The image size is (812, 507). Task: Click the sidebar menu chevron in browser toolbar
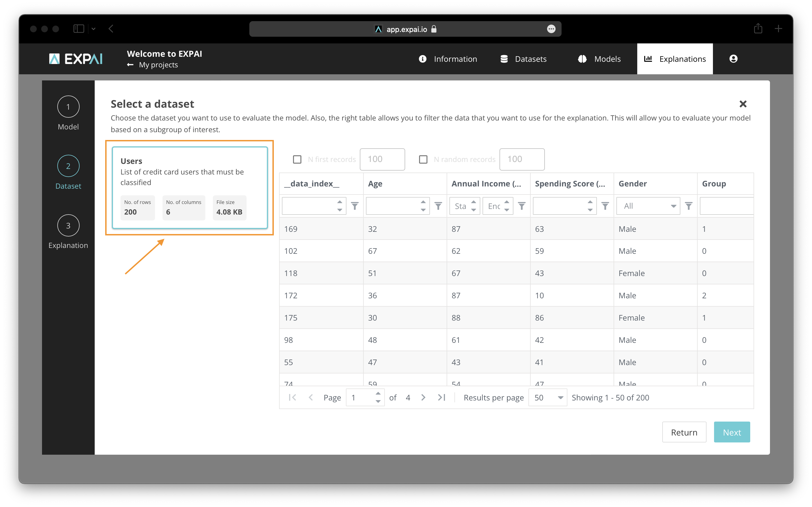click(x=93, y=29)
